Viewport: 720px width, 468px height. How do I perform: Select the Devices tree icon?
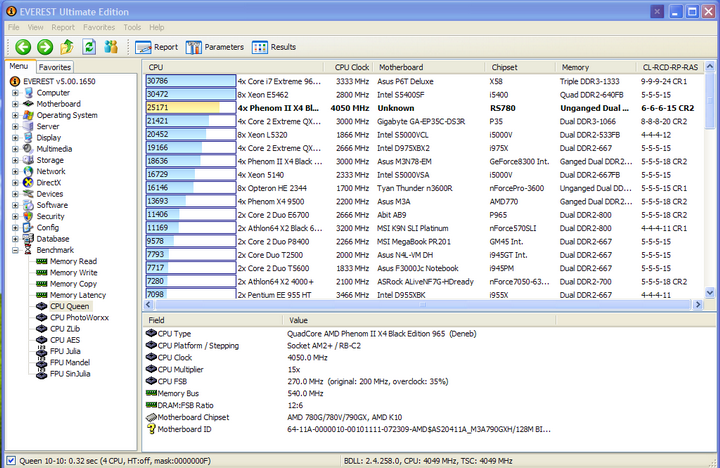point(28,194)
